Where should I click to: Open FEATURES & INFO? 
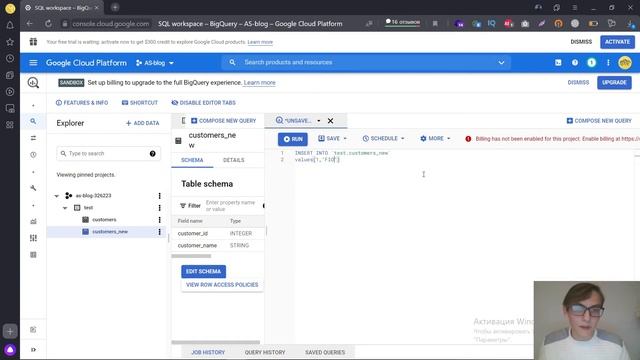[x=82, y=102]
